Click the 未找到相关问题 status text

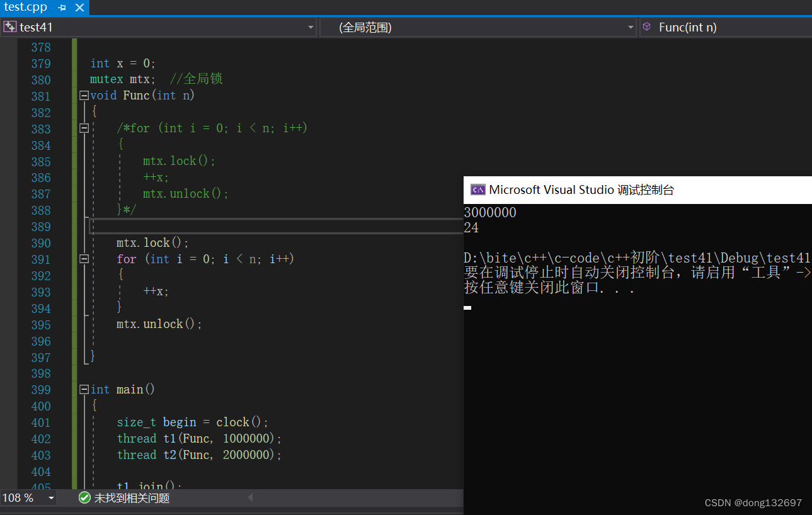[x=132, y=498]
